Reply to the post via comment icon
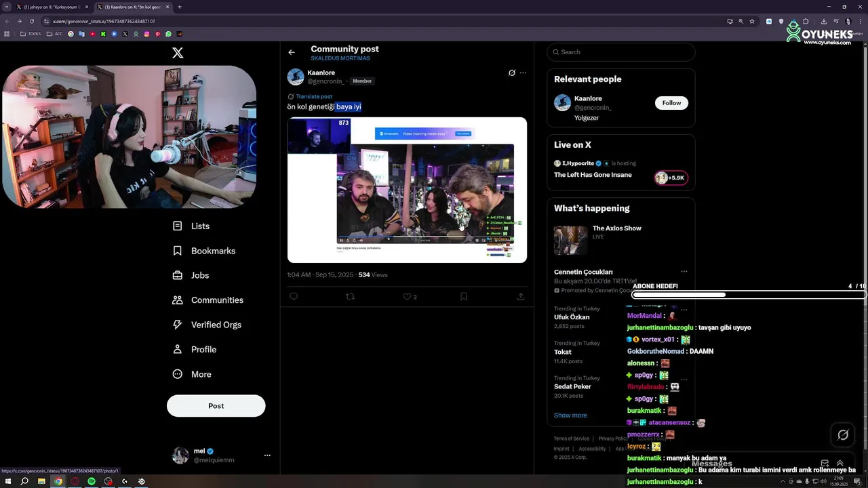 [x=294, y=296]
